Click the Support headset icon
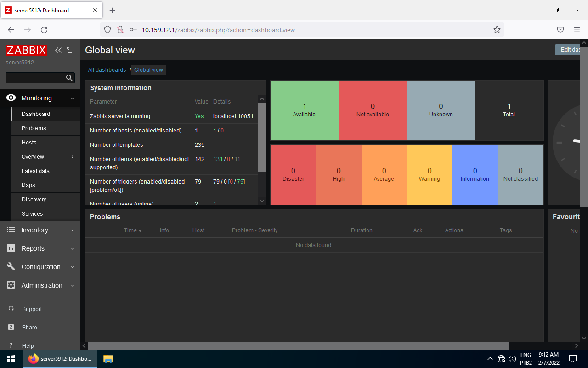588x368 pixels. 11,309
